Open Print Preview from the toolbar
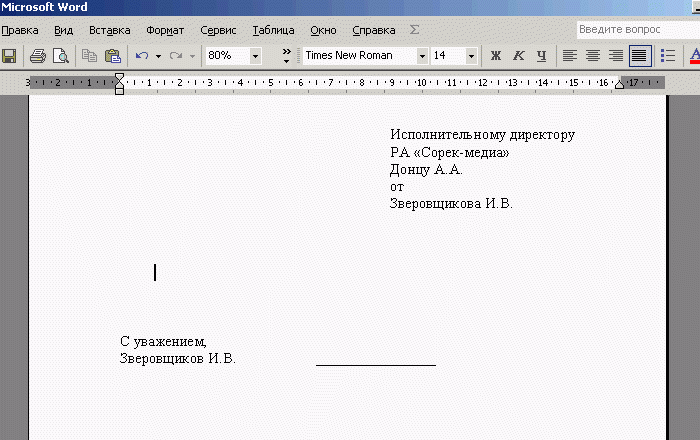This screenshot has width=700, height=440. click(x=60, y=56)
